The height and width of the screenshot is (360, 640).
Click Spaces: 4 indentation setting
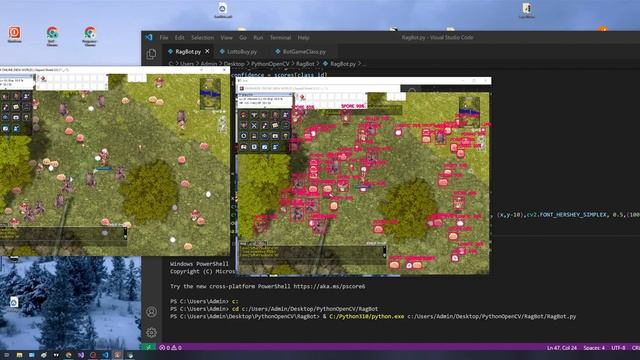coord(594,348)
